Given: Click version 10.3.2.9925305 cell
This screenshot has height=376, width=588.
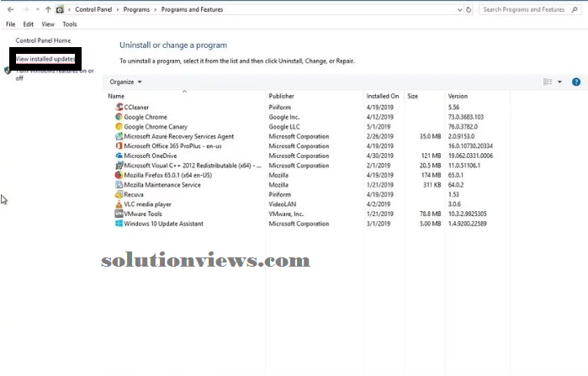Looking at the screenshot, I should click(x=467, y=214).
